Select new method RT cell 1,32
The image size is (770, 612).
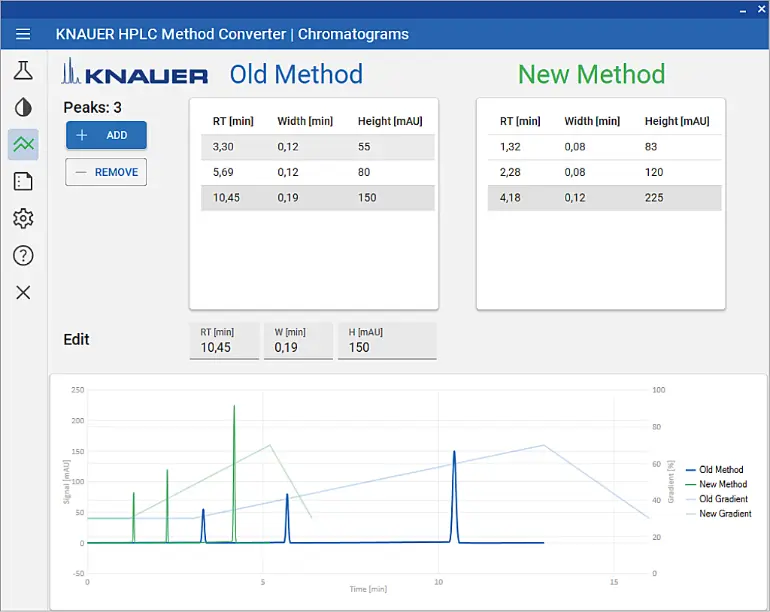click(x=510, y=147)
